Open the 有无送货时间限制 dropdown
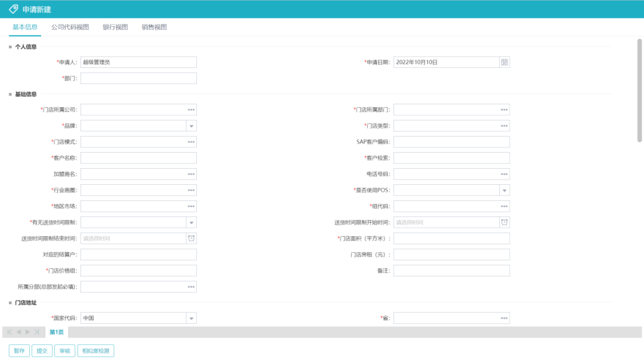Viewport: 644px width, 362px height. (x=191, y=222)
